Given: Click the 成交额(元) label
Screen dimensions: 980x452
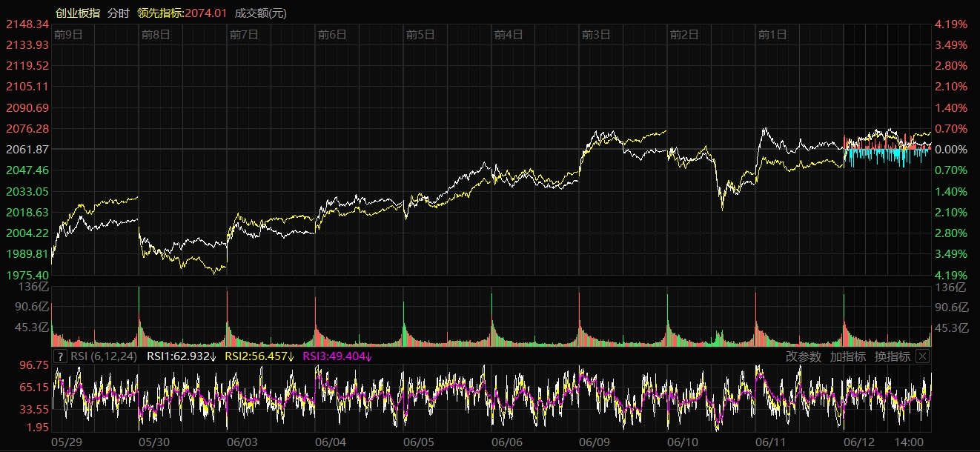Looking at the screenshot, I should coord(260,13).
